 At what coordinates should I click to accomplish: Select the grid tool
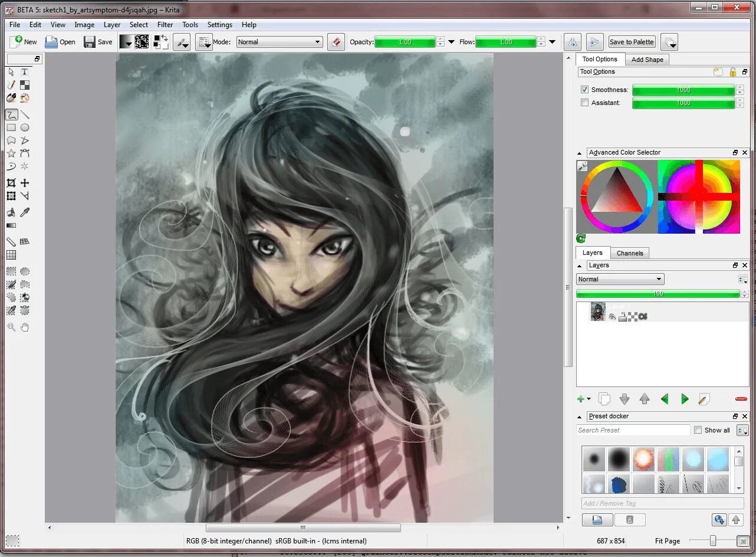coord(11,255)
